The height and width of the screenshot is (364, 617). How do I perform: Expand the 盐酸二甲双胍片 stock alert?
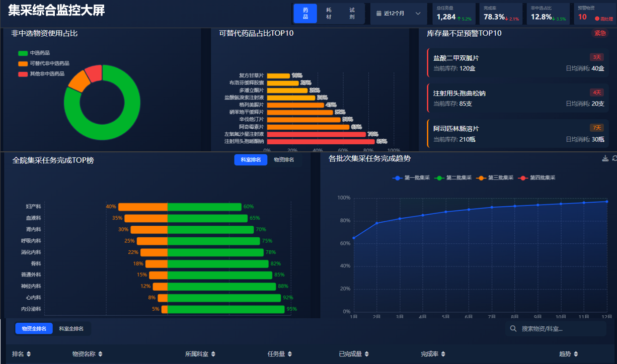pyautogui.click(x=518, y=63)
